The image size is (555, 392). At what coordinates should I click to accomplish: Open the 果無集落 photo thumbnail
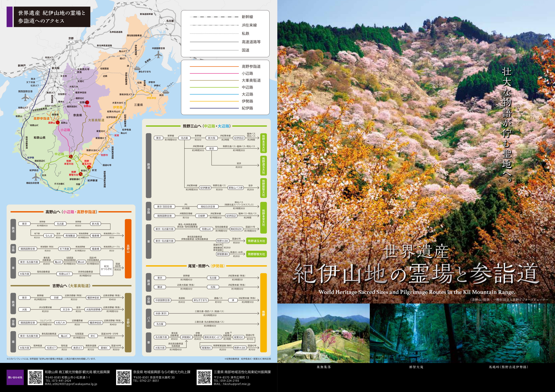click(x=323, y=333)
